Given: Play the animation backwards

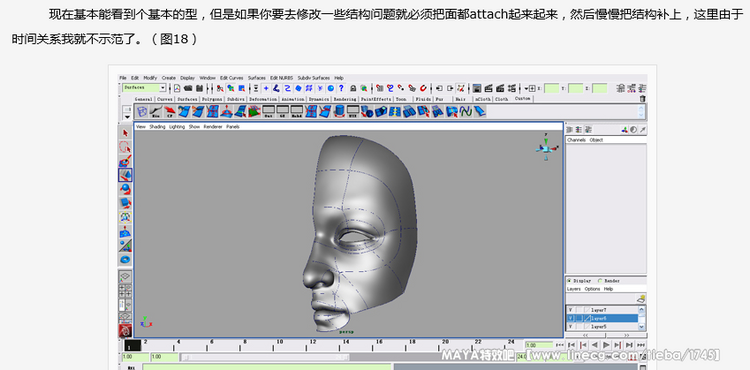Looking at the screenshot, I should click(595, 345).
